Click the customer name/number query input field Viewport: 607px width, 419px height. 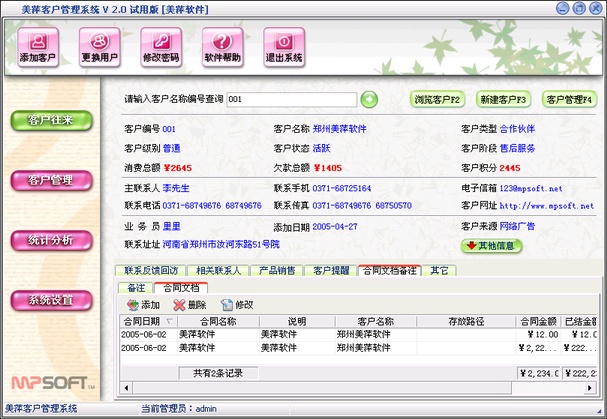290,100
